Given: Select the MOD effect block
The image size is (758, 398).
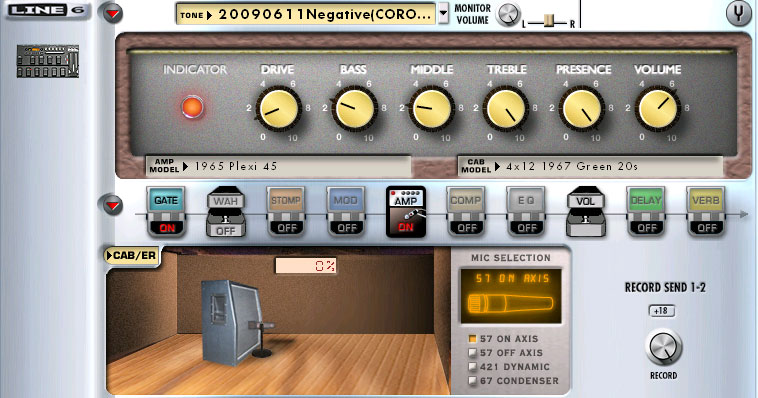Looking at the screenshot, I should point(346,212).
